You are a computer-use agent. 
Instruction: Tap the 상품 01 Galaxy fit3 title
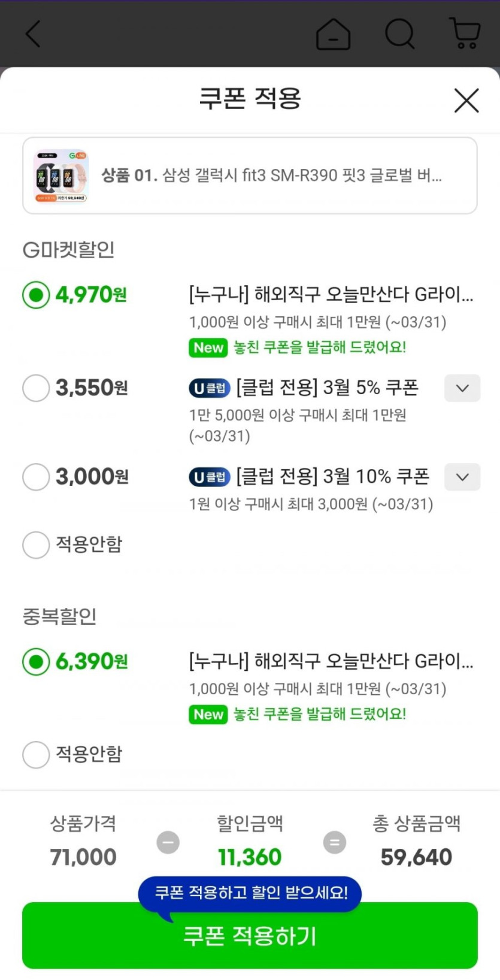[x=271, y=176]
